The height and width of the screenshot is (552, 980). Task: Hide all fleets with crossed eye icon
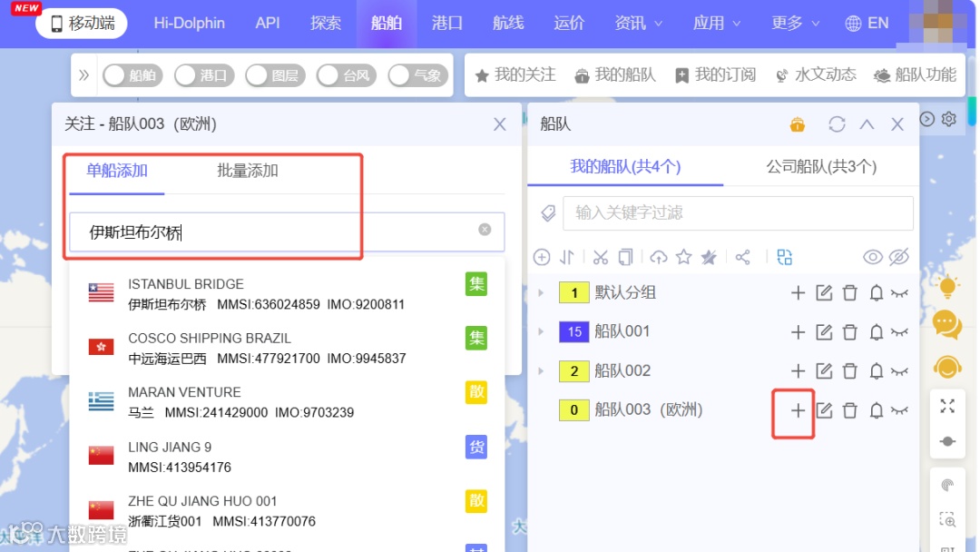point(898,257)
